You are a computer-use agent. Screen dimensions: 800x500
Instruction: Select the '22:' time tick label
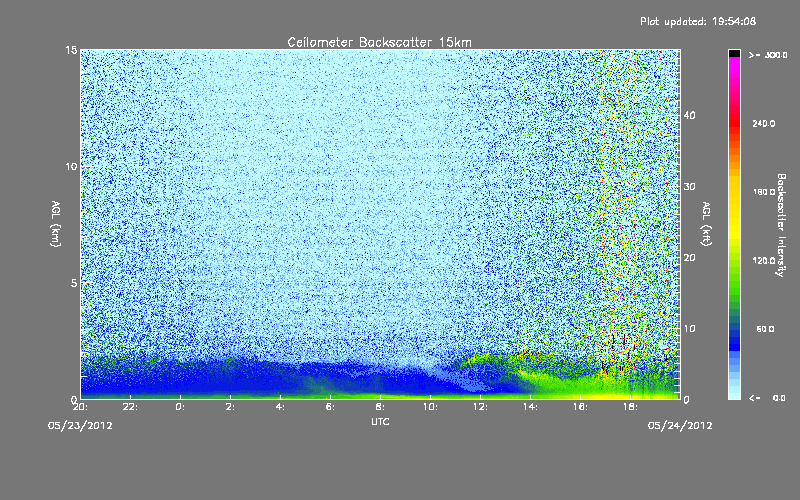(131, 407)
